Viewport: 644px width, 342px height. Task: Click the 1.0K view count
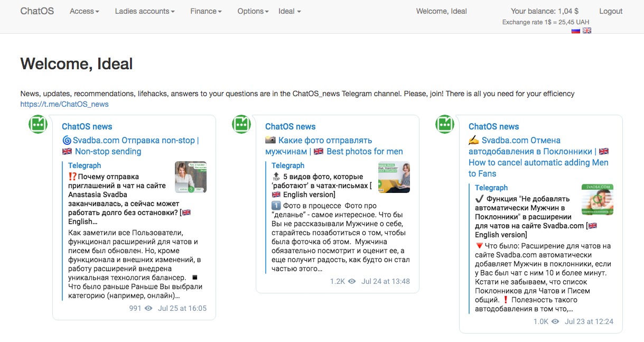(540, 321)
